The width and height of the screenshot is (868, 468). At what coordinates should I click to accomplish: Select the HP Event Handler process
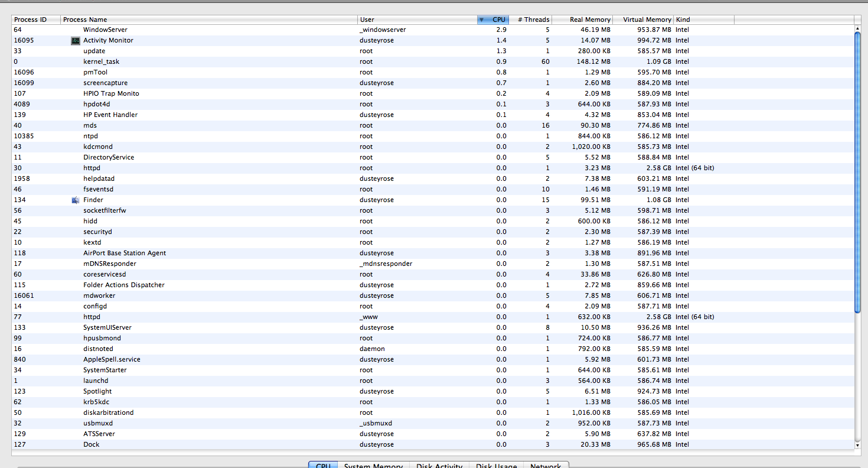click(x=433, y=115)
